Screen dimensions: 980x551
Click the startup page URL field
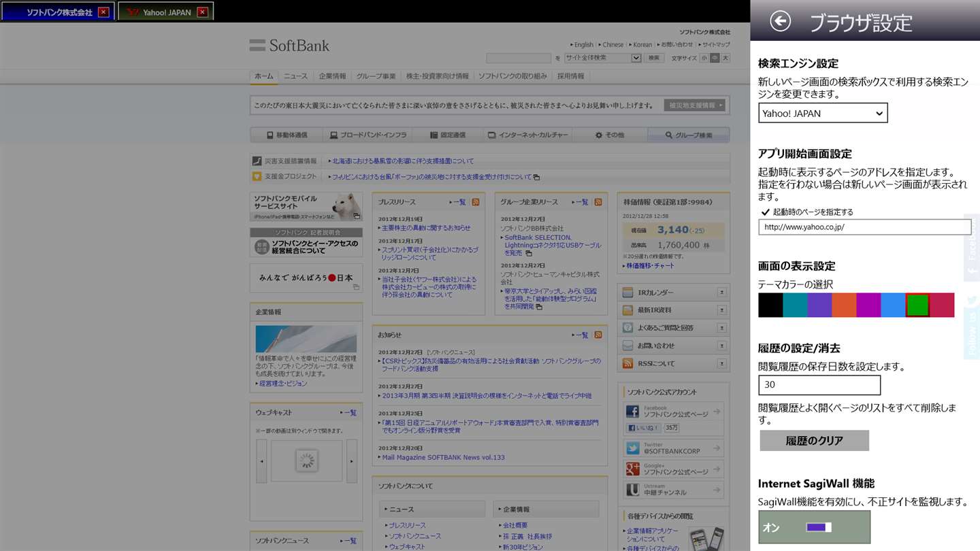point(864,227)
